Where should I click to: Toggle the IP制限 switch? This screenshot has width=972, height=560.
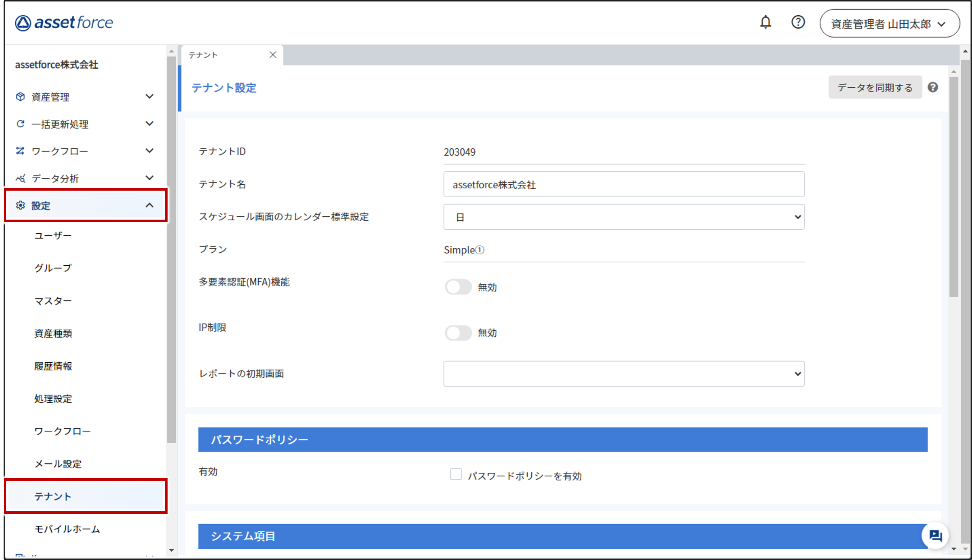point(458,333)
